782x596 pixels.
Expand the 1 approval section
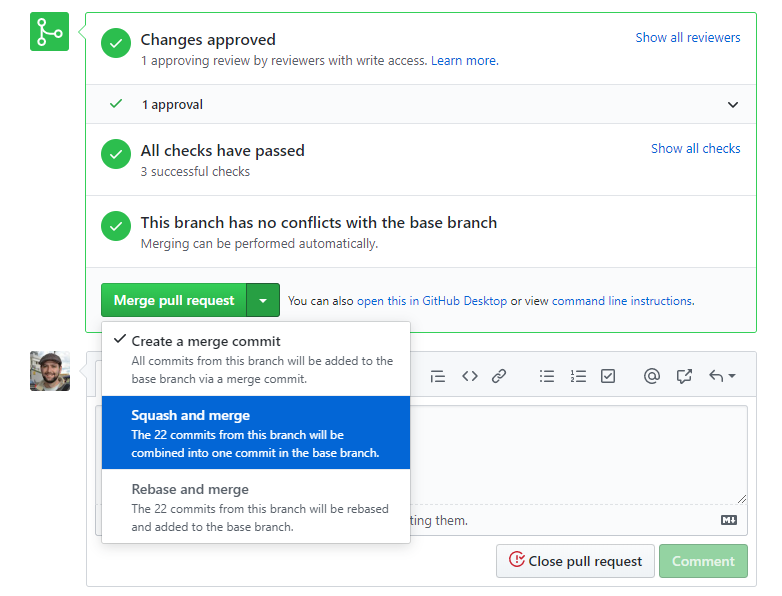421,104
